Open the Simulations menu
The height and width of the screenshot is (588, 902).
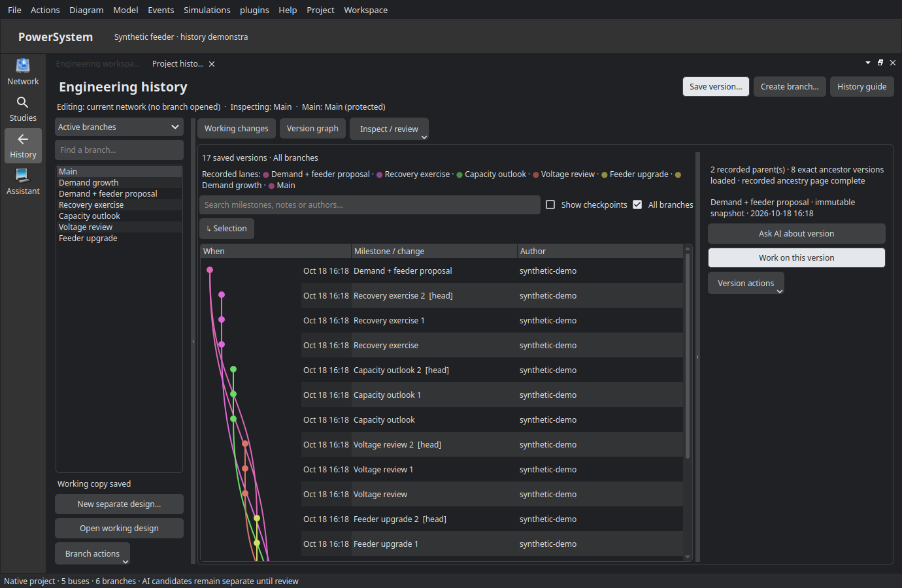[207, 10]
